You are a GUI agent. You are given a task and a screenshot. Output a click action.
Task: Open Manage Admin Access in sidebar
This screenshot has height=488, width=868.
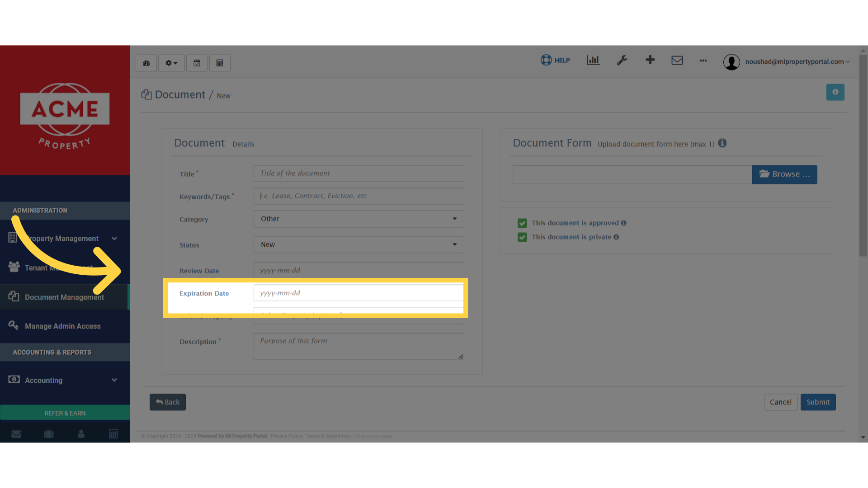click(x=65, y=326)
